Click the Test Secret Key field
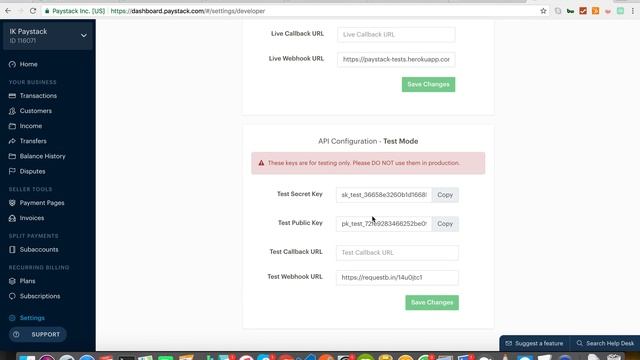This screenshot has width=640, height=360. pyautogui.click(x=384, y=195)
